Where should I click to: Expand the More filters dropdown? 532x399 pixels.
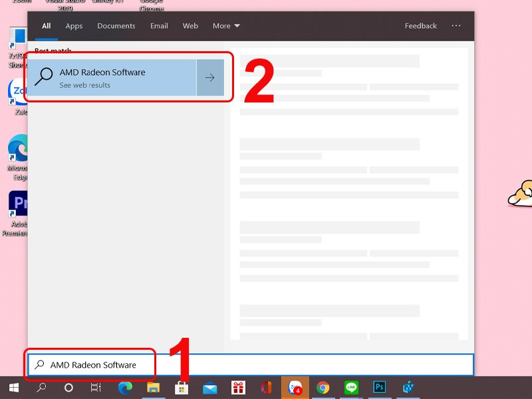pos(226,26)
